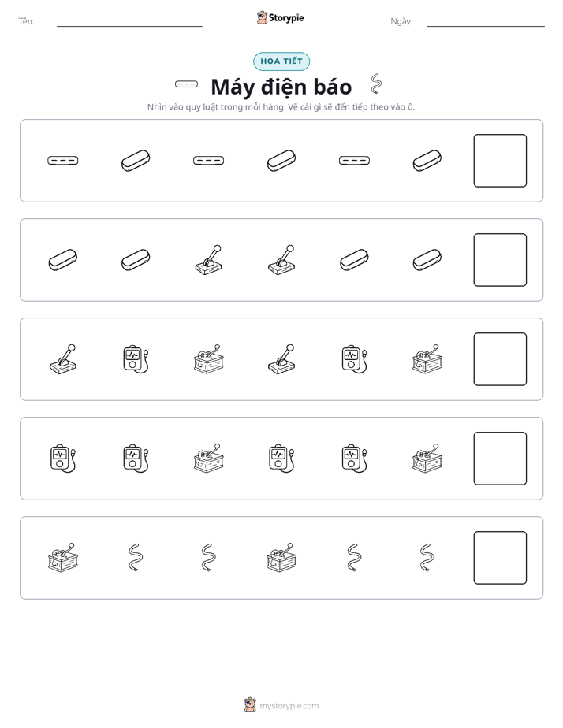Click the dashed tape icon left of title
The image size is (563, 728).
[x=186, y=84]
